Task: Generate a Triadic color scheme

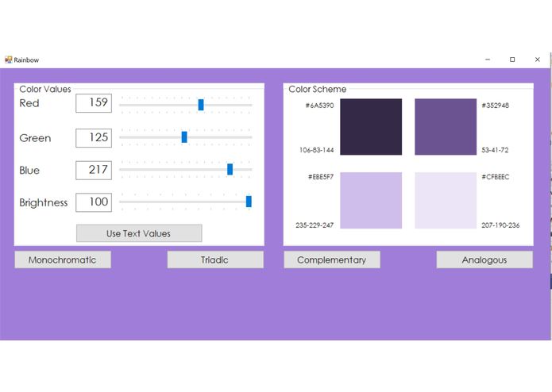Action: (215, 259)
